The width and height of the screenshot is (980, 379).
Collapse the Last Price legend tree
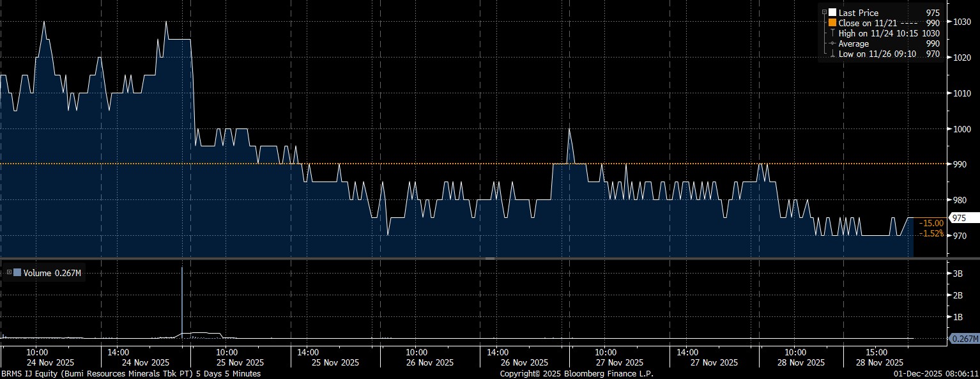pos(825,13)
